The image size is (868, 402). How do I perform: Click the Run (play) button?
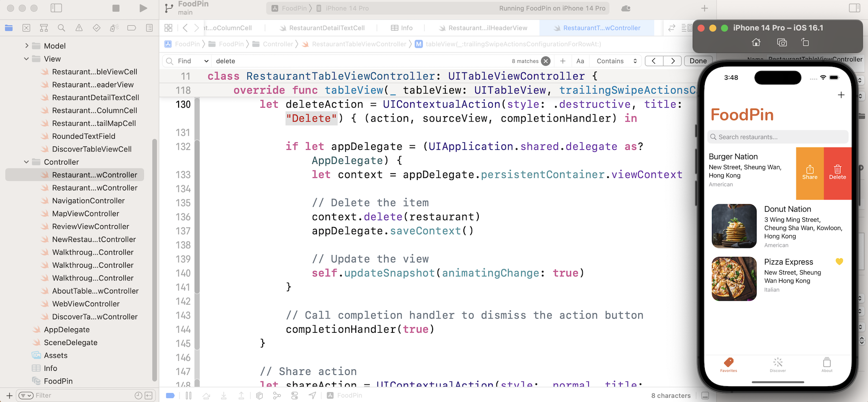coord(143,8)
